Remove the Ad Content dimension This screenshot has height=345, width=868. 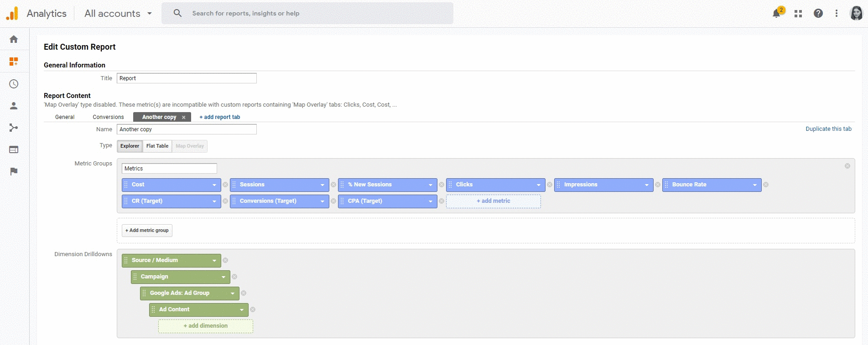[253, 309]
